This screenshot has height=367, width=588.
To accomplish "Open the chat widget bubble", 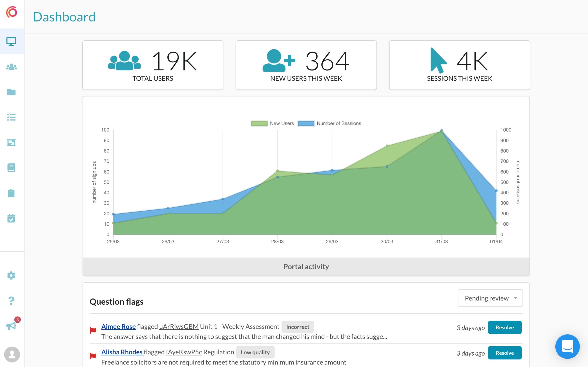I will (x=567, y=347).
